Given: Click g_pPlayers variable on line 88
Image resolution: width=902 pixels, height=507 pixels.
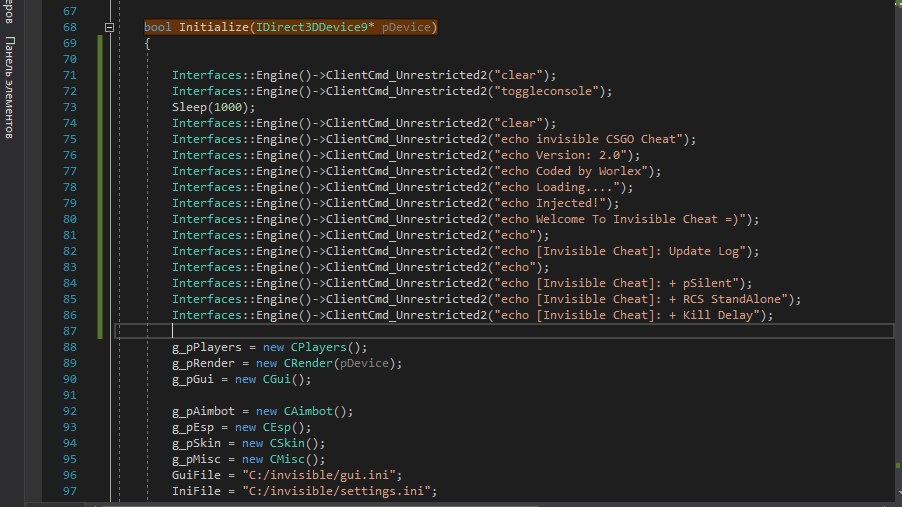Looking at the screenshot, I should (x=207, y=348).
